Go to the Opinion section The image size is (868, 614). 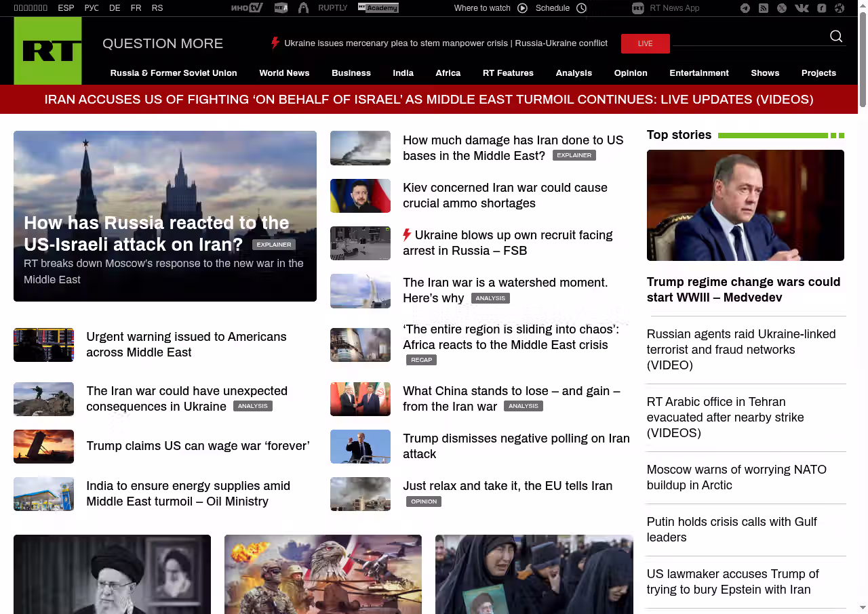630,73
